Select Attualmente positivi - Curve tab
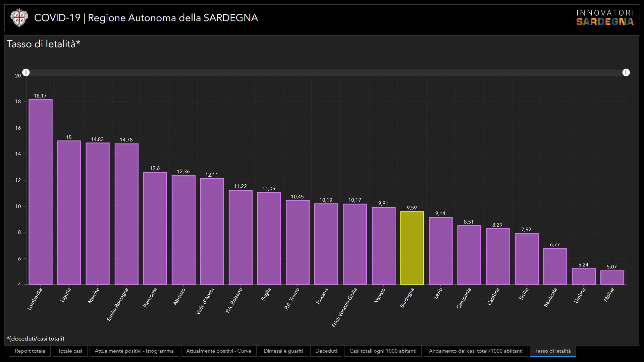This screenshot has width=644, height=362. coord(219,351)
